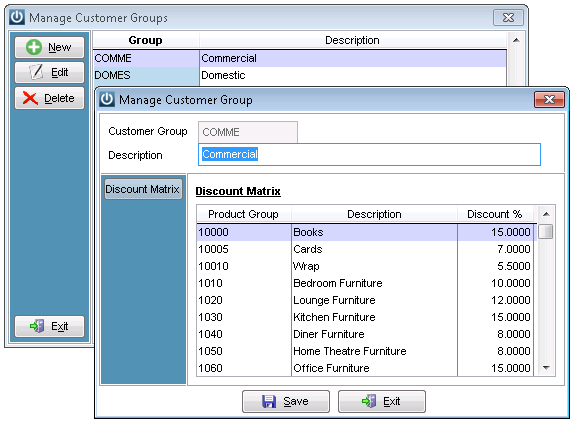Click scroll up arrow in discount matrix

tap(546, 214)
